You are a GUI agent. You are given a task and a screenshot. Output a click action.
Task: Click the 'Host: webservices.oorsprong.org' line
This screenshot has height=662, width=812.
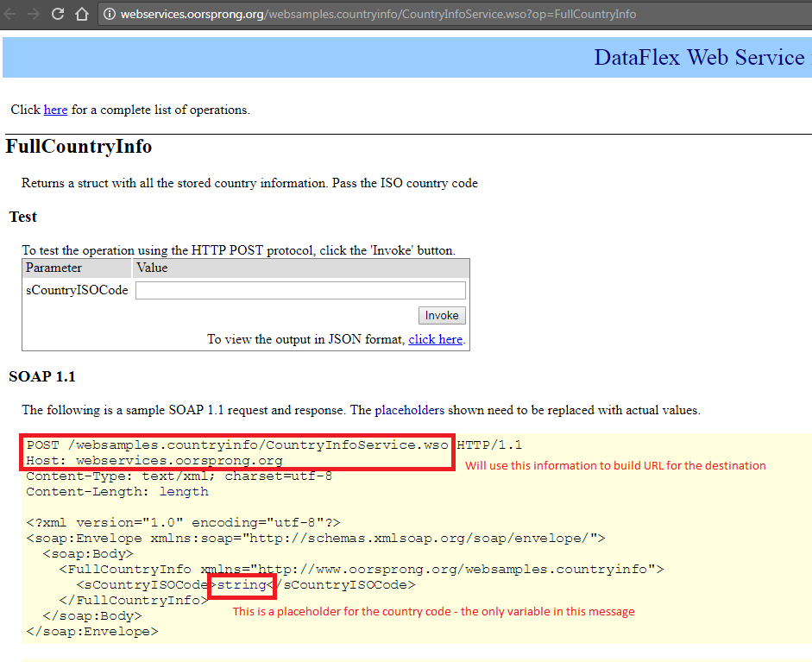click(154, 461)
